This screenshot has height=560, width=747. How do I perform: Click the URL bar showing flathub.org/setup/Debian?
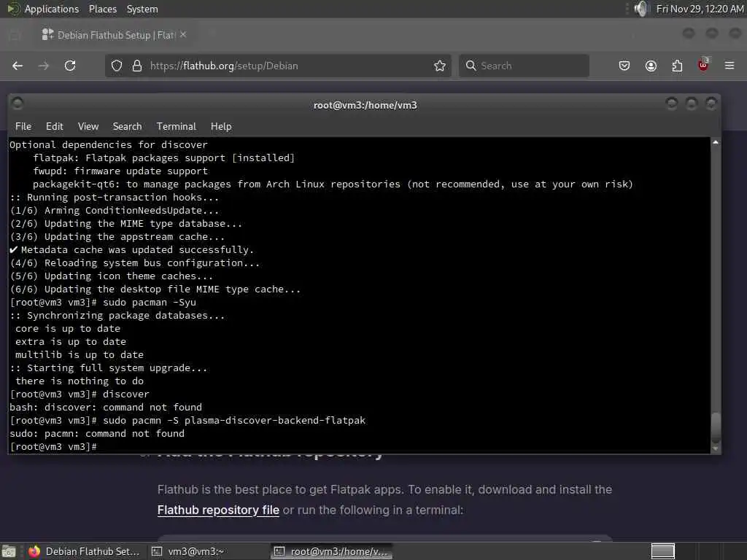pyautogui.click(x=278, y=66)
